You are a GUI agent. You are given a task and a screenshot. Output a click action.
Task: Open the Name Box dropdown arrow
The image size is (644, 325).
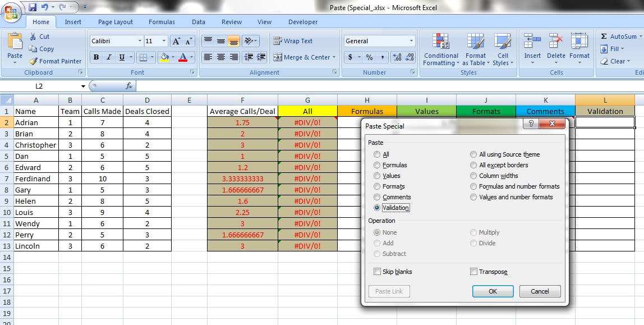83,86
